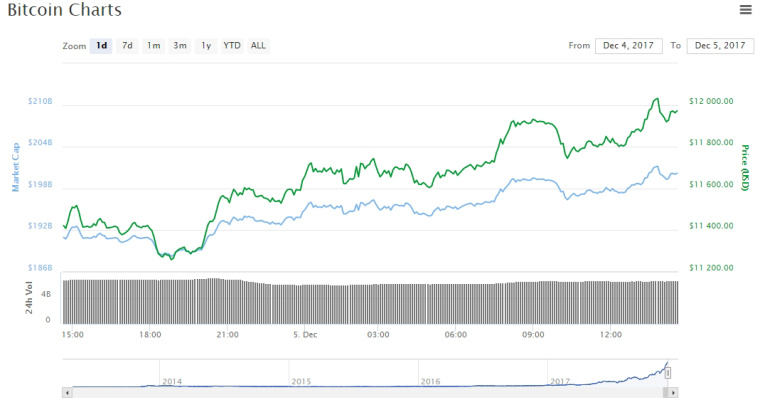The height and width of the screenshot is (400, 760).
Task: Click the $11 200.00 price label
Action: (711, 268)
